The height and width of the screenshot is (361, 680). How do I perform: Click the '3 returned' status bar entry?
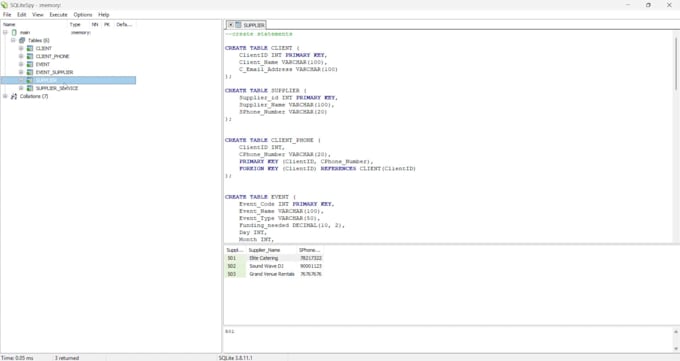67,358
